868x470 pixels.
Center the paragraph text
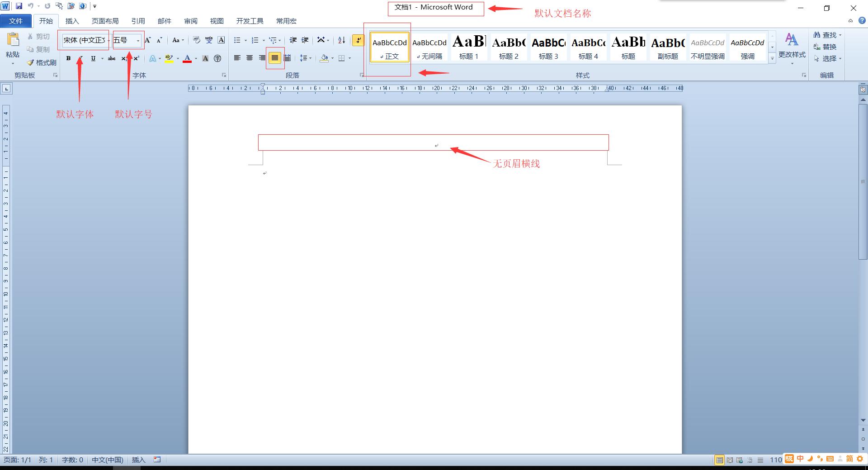[249, 58]
